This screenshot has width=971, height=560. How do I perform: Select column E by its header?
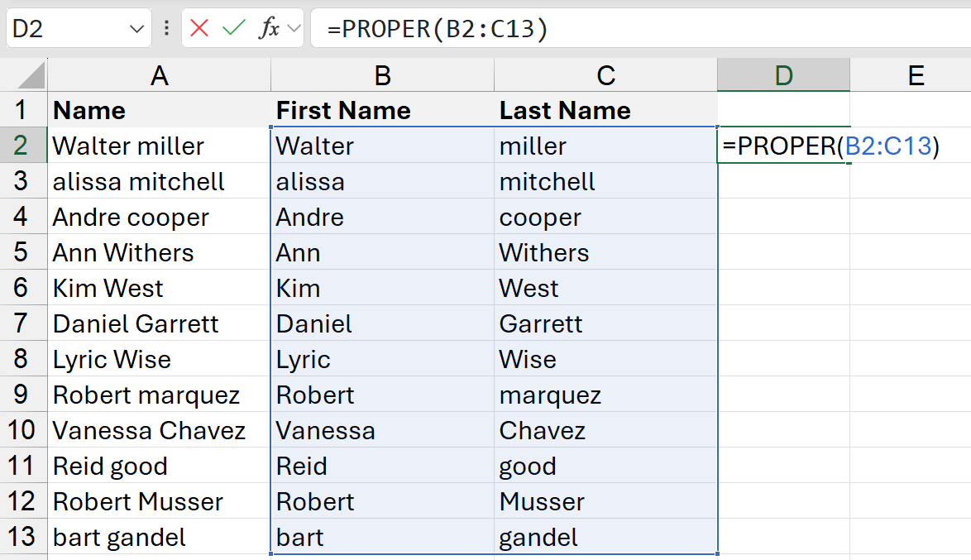(916, 74)
